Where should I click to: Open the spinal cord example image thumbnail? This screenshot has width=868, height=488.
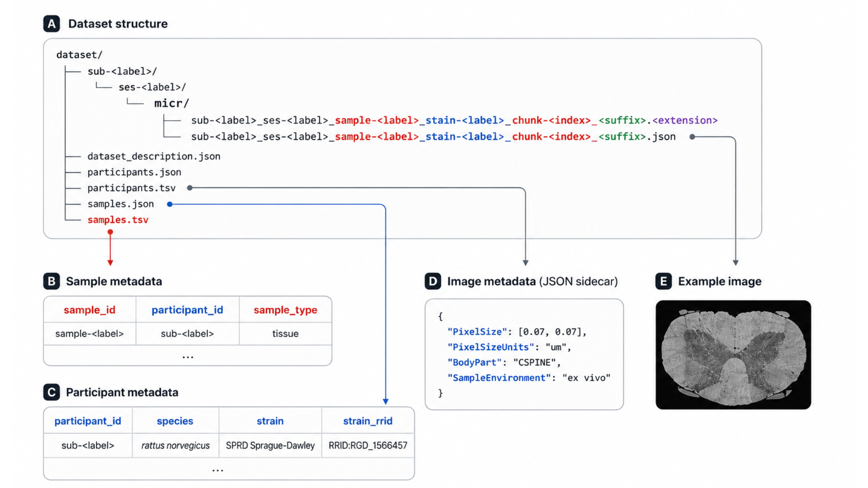coord(733,355)
